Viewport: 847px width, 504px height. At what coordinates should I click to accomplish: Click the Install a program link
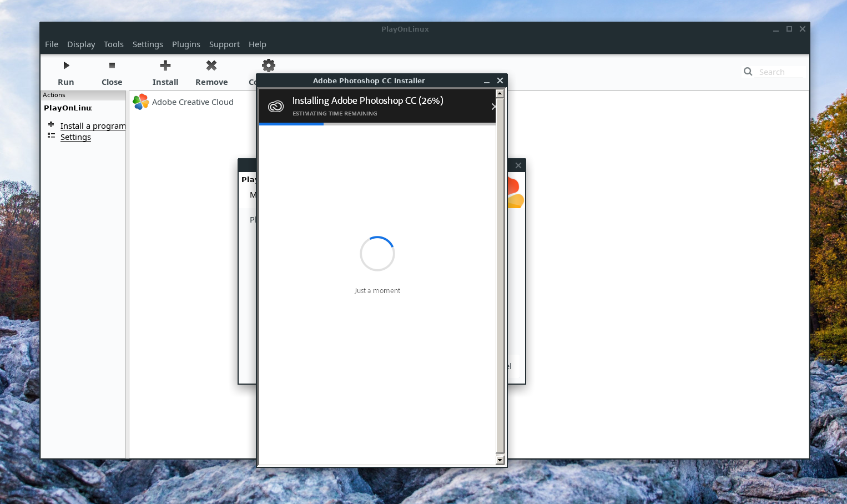click(93, 126)
